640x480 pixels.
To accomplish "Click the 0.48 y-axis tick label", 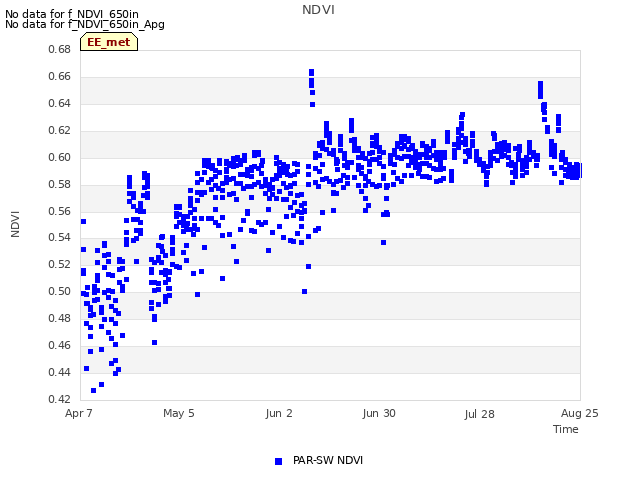I will [59, 318].
